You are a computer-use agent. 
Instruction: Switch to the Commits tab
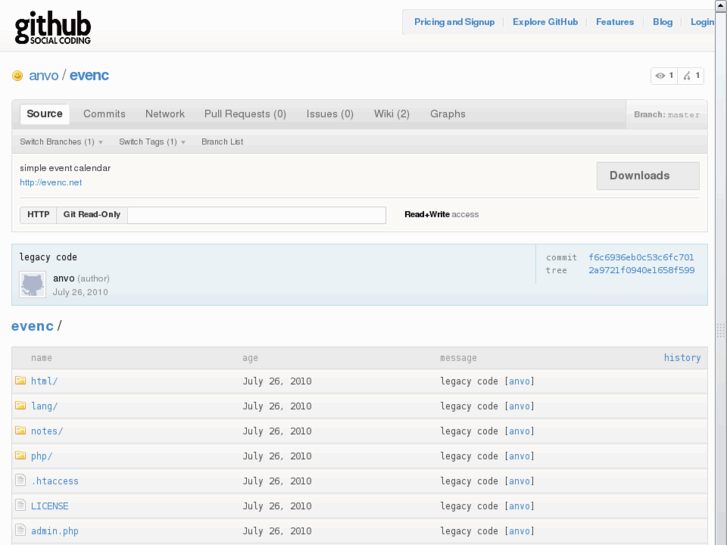coord(104,114)
